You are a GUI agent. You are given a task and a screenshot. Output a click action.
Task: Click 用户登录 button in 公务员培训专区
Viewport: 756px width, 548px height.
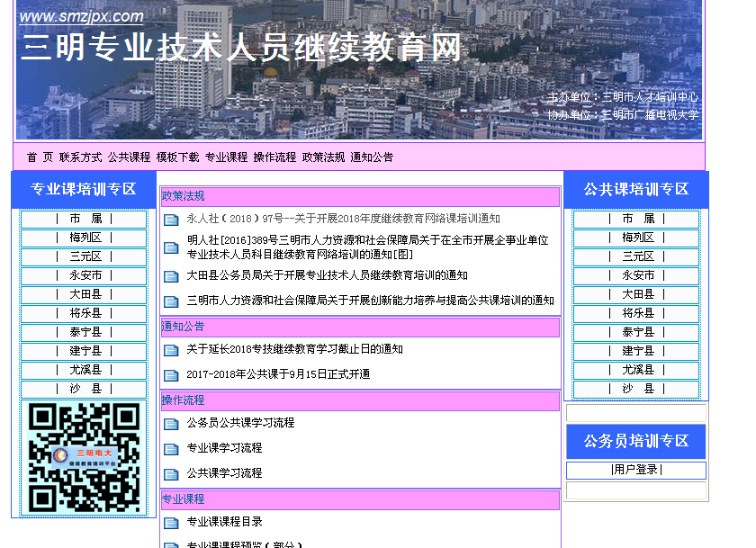[635, 470]
